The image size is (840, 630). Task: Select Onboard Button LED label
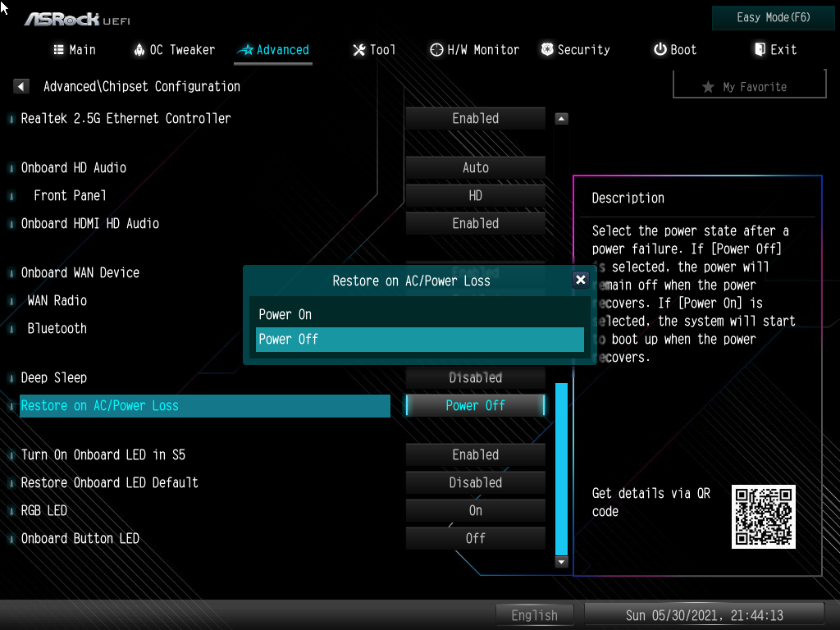80,538
